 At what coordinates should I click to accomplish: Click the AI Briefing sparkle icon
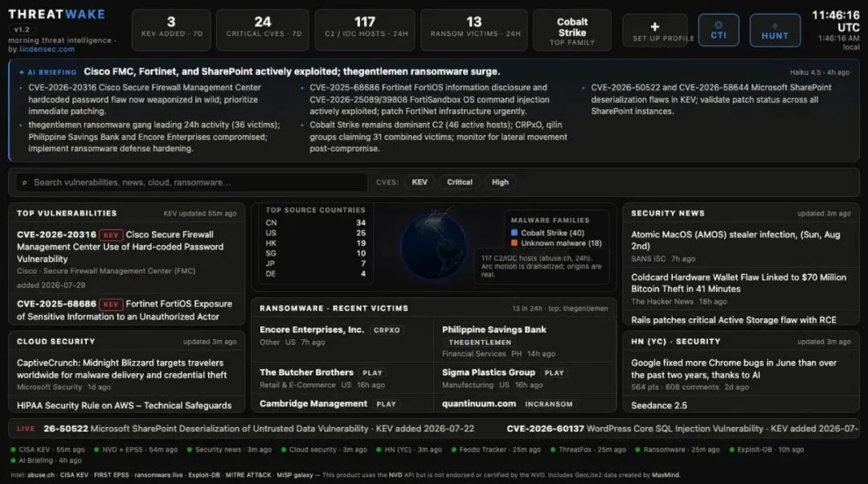22,72
